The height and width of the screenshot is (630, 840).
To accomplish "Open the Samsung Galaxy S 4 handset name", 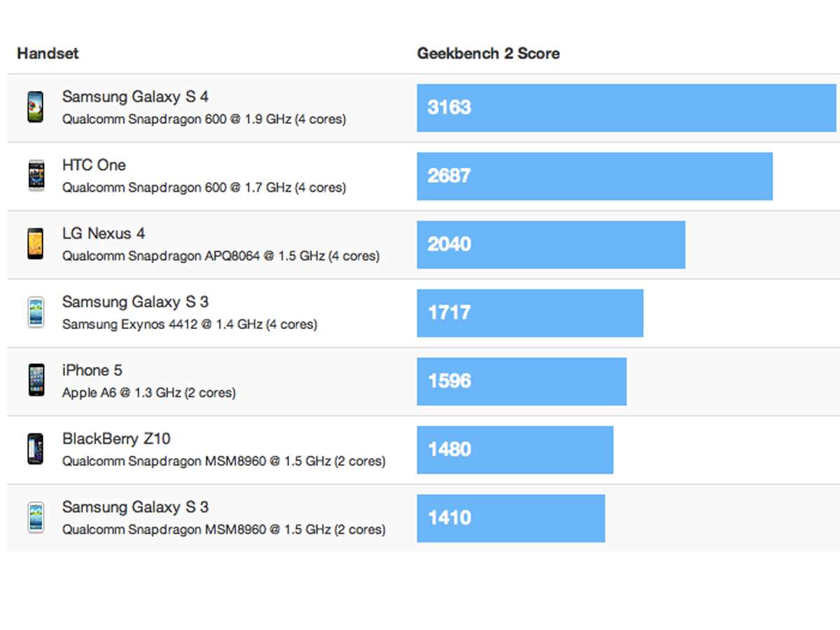I will [x=135, y=97].
